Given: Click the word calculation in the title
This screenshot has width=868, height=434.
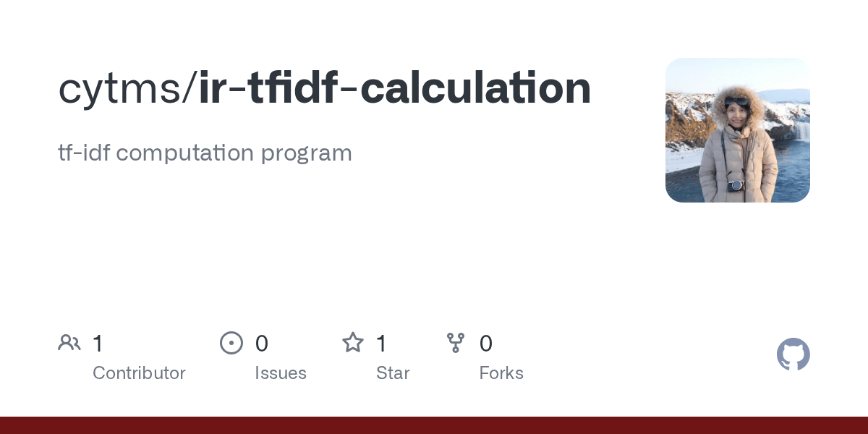Looking at the screenshot, I should (476, 88).
